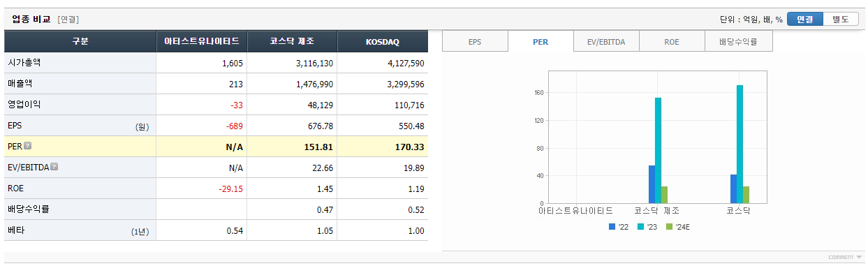Open the EPS chart tab
The width and height of the screenshot is (868, 266).
tap(475, 42)
